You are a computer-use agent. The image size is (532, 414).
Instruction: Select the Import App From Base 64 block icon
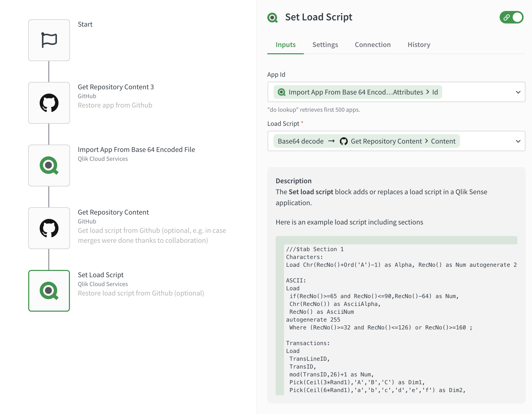click(49, 165)
